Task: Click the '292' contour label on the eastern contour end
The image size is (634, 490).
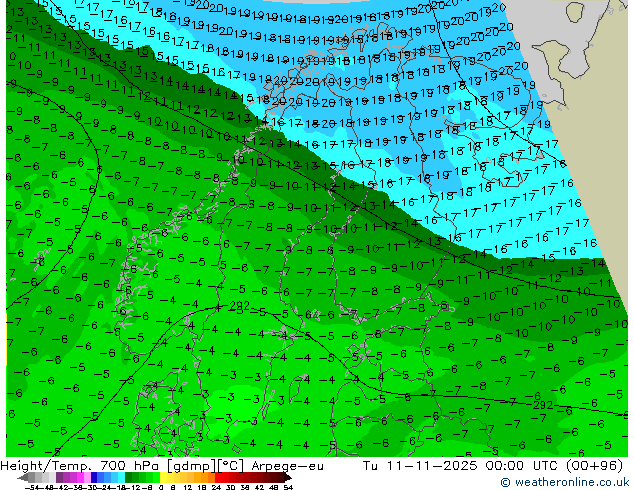Action: click(543, 405)
